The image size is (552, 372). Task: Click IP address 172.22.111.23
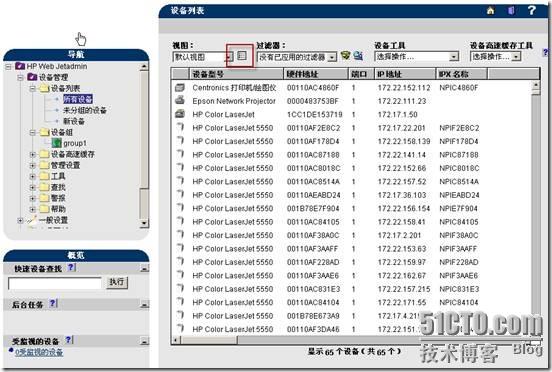(402, 101)
